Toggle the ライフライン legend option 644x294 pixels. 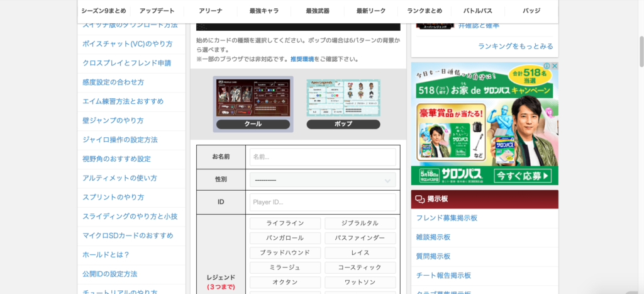285,223
